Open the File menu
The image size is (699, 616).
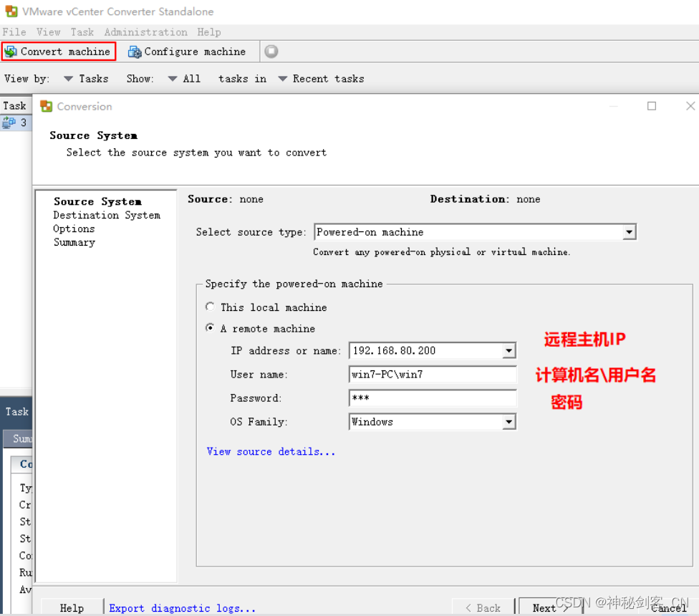pyautogui.click(x=14, y=32)
